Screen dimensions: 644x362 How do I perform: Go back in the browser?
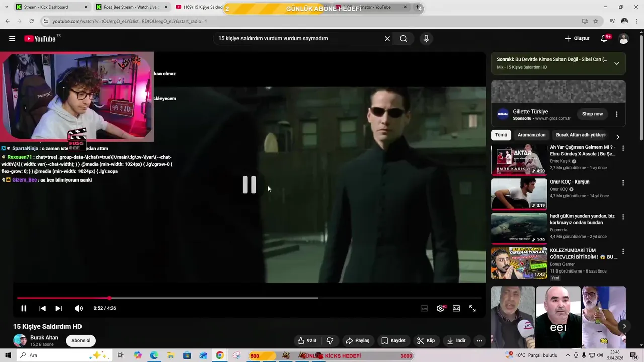(x=7, y=21)
